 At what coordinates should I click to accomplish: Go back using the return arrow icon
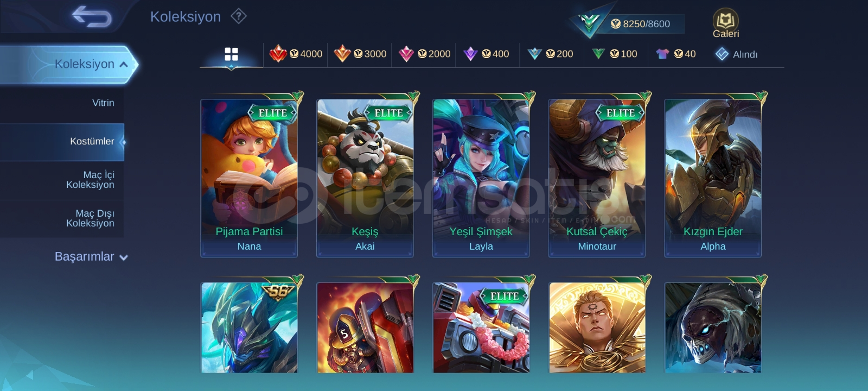[92, 16]
